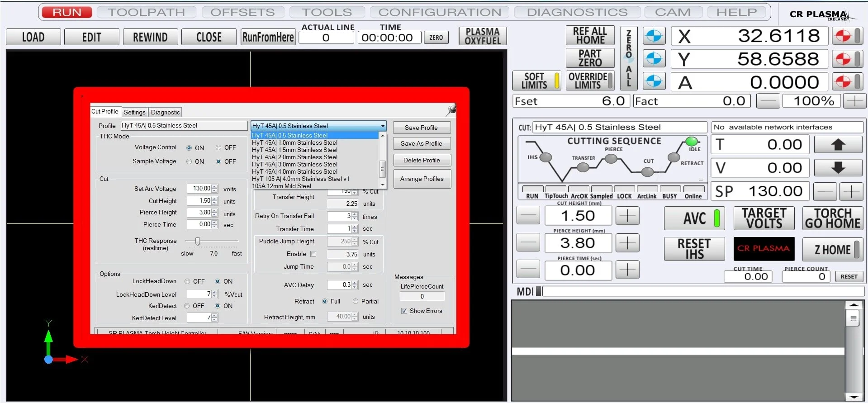The width and height of the screenshot is (868, 403).
Task: Decrease pierce time with minus button
Action: 528,270
